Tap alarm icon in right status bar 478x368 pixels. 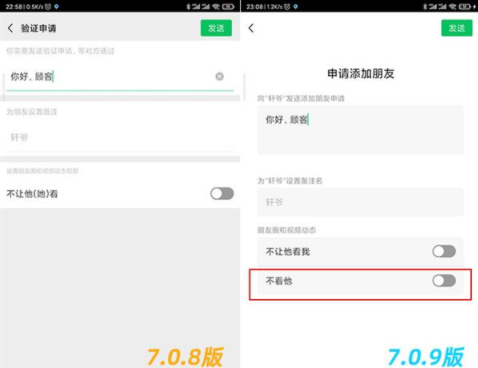(287, 6)
